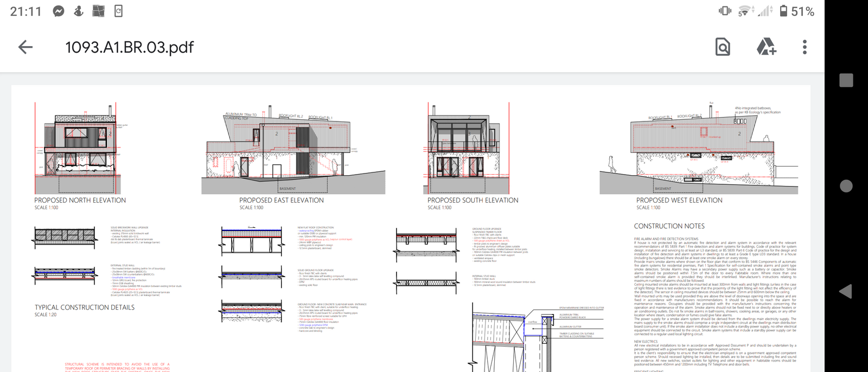Tap the 21:11 clock in status bar
The image size is (868, 372).
(x=25, y=11)
